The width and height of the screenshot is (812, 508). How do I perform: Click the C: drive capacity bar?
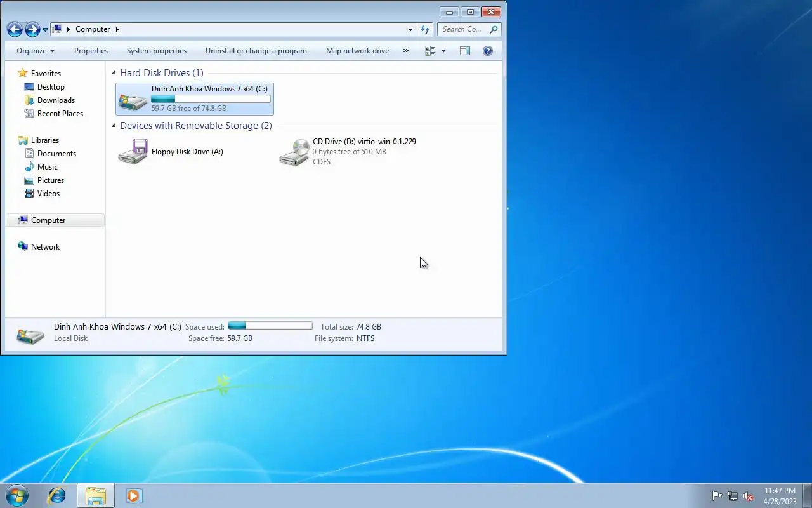tap(211, 99)
